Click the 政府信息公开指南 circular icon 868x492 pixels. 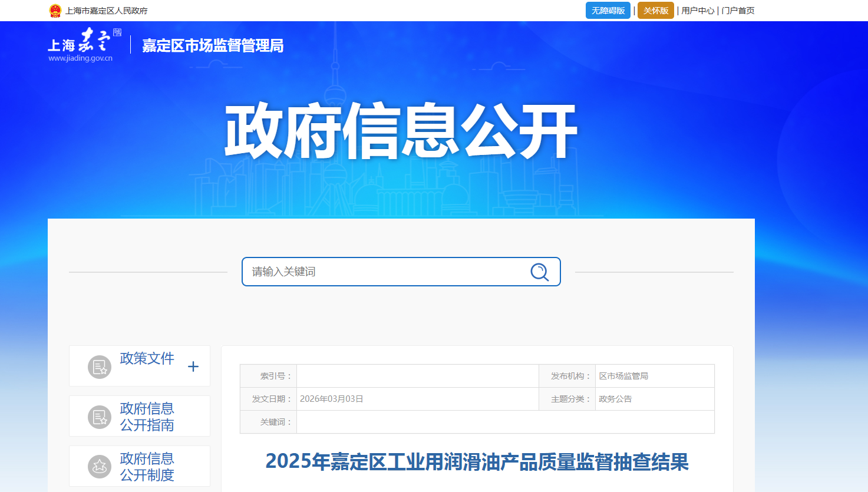[100, 417]
